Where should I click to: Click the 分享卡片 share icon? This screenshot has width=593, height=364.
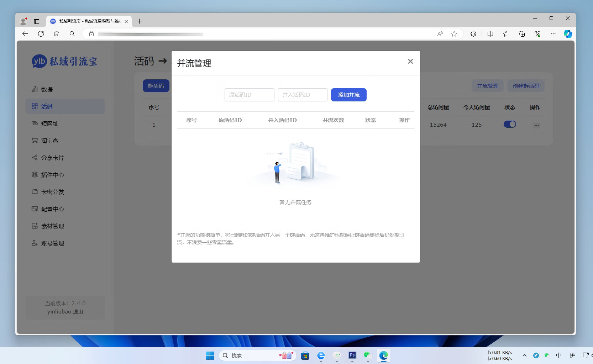pos(35,158)
